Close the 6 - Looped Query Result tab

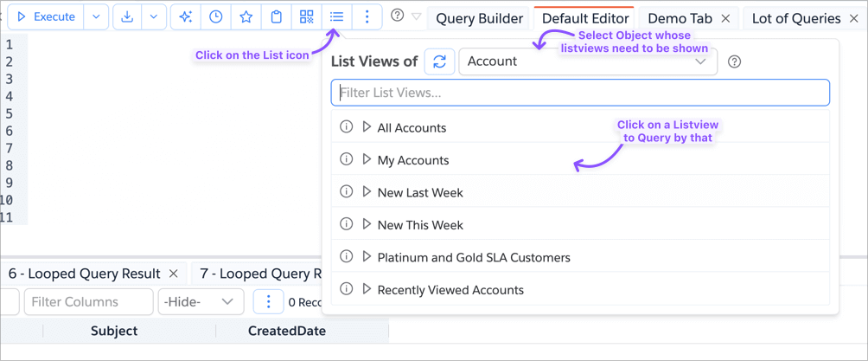click(x=173, y=274)
